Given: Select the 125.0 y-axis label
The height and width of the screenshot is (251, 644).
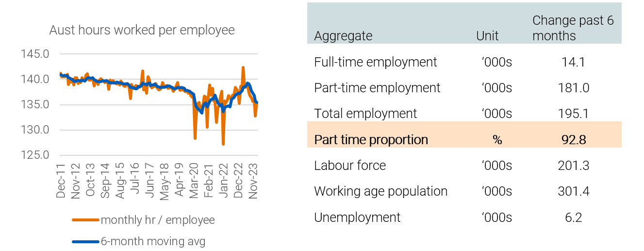Looking at the screenshot, I should 35,155.
